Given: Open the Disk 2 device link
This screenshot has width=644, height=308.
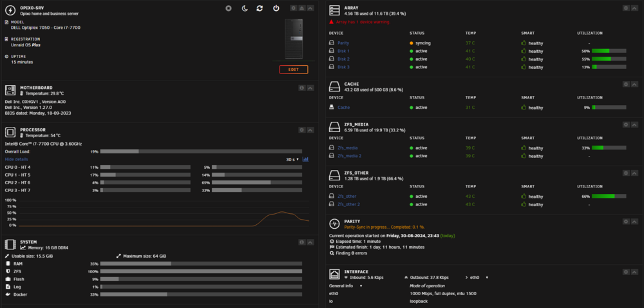Looking at the screenshot, I should [x=343, y=59].
